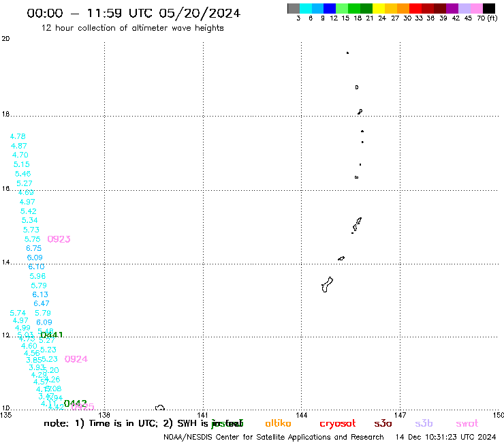Click the '24' label under the color scale
Image resolution: width=504 pixels, height=443 pixels.
[382, 18]
